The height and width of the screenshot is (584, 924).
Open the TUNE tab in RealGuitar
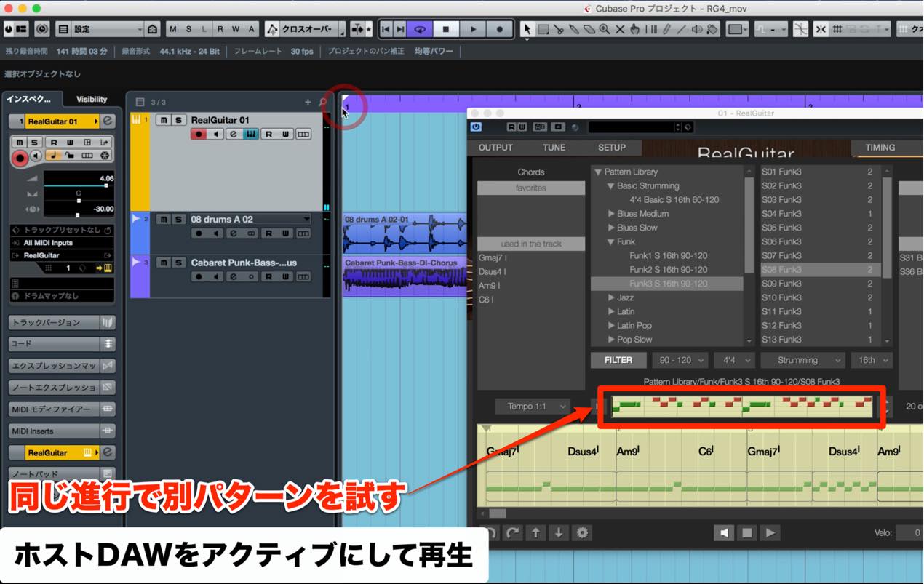554,148
